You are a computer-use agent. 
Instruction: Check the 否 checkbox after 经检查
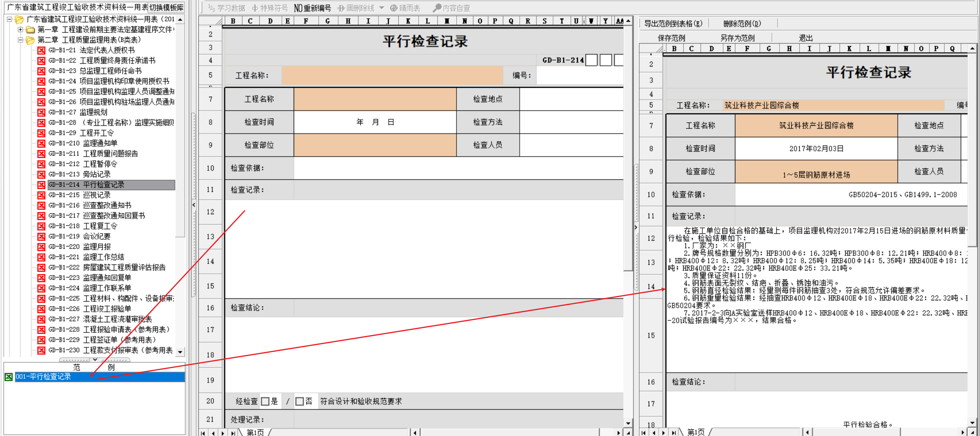click(x=299, y=402)
